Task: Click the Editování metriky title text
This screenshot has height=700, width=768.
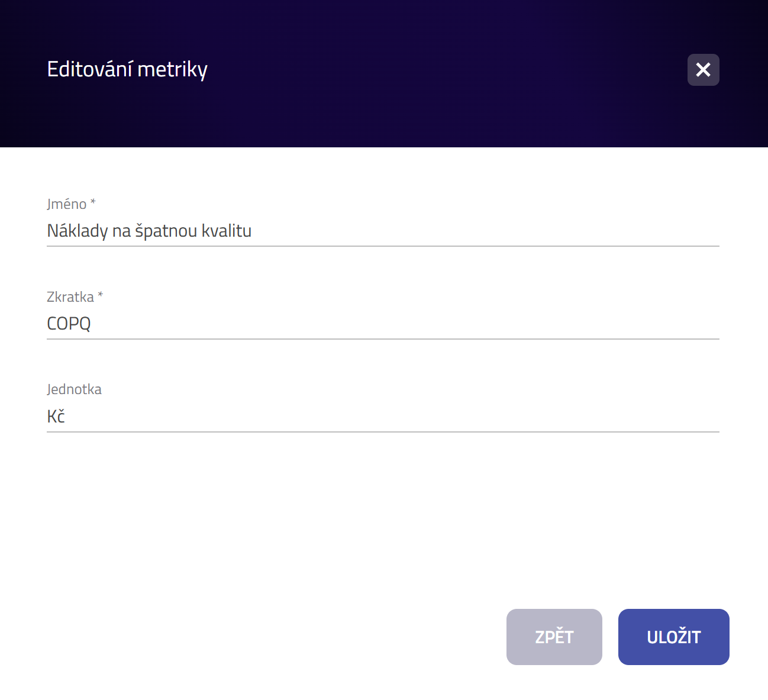Action: 127,69
